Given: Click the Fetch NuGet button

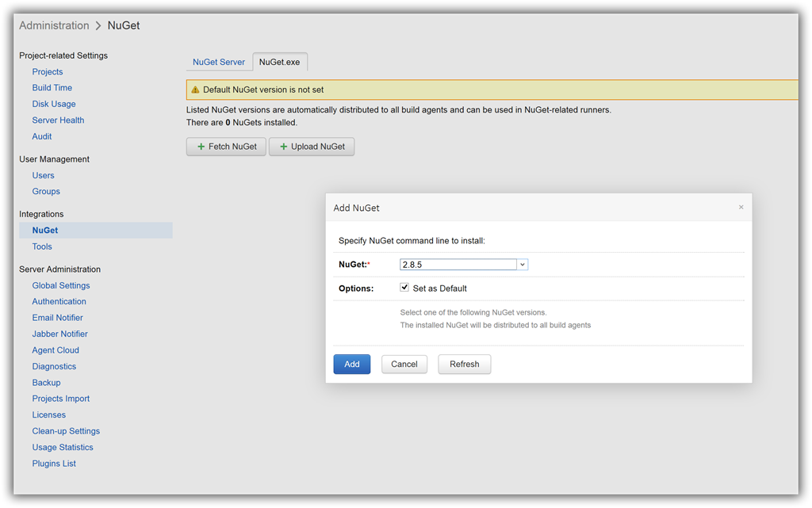Looking at the screenshot, I should pos(226,147).
